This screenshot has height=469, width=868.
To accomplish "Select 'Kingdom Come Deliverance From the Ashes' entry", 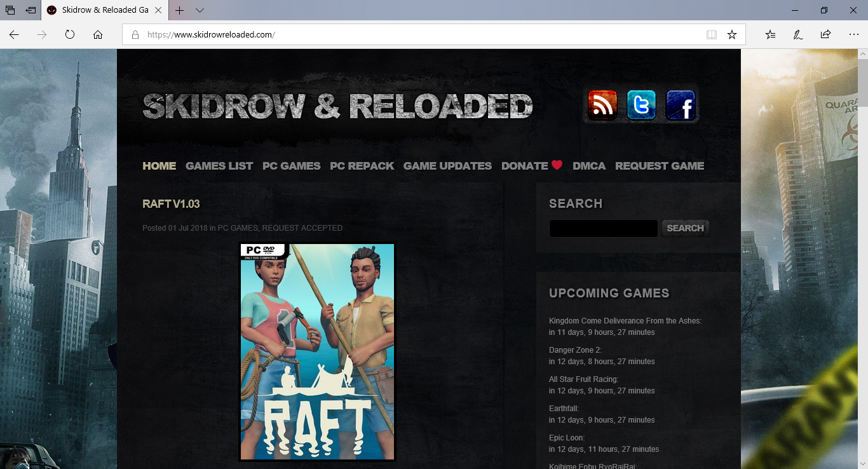I will click(x=625, y=321).
